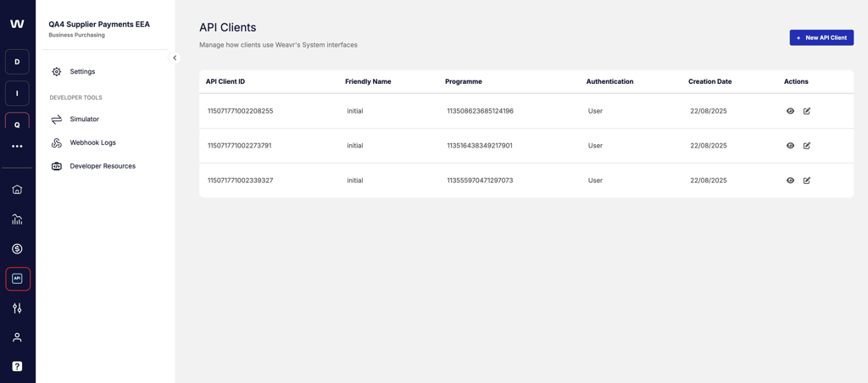Click the Weavr logo icon
The height and width of the screenshot is (383, 868).
click(x=17, y=24)
